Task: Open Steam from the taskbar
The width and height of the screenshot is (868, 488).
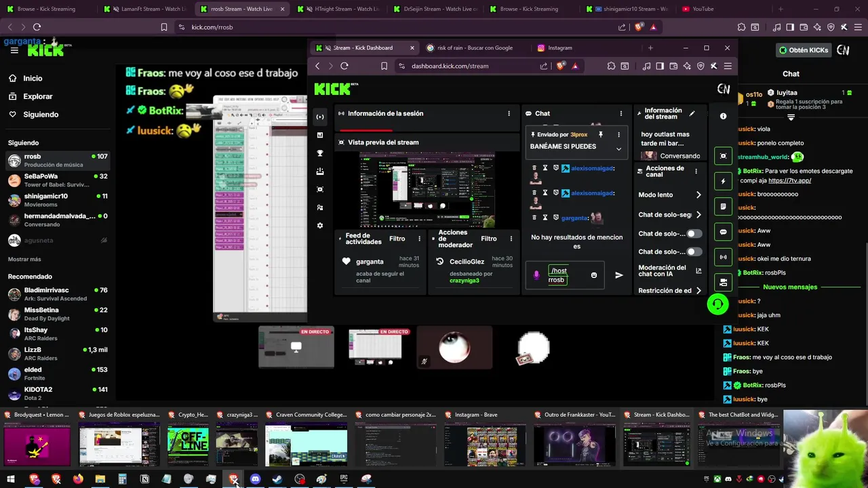Action: [x=277, y=479]
